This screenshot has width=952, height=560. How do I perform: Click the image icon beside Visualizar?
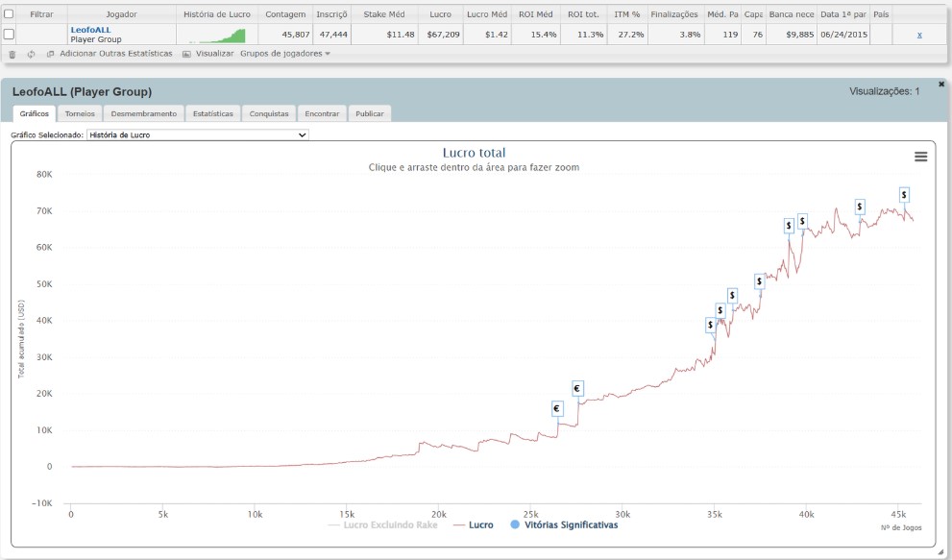point(186,54)
